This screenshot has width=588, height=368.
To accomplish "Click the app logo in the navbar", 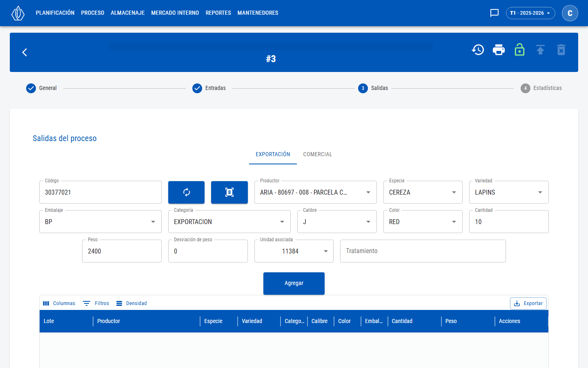I will (18, 13).
